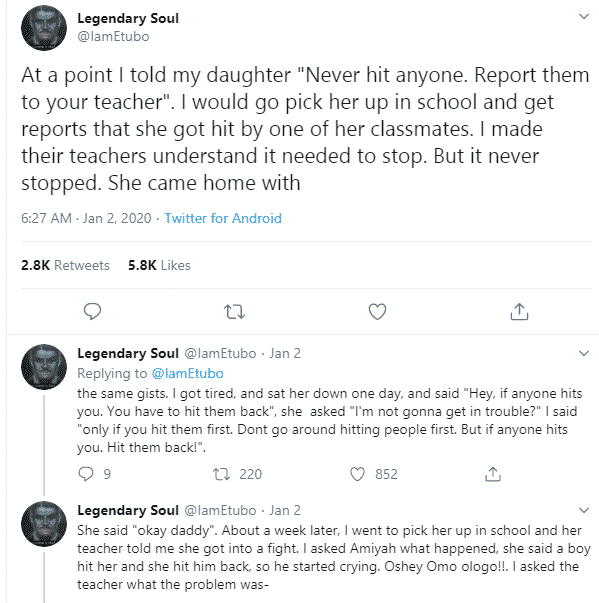599x603 pixels.
Task: Share the "the same gists" reply tweet
Action: click(493, 474)
